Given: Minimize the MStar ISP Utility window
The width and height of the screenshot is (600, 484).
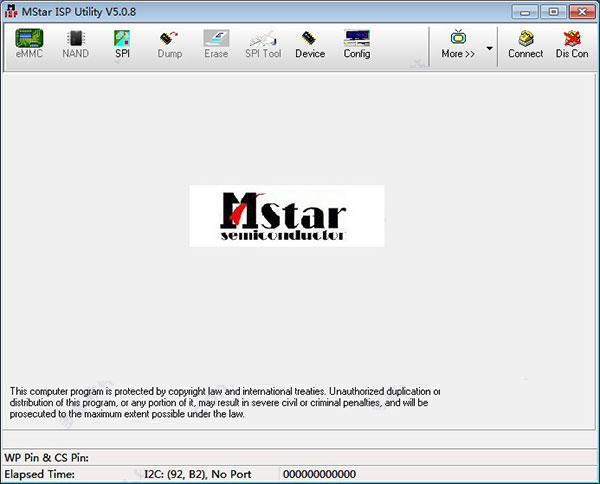Looking at the screenshot, I should pos(525,12).
